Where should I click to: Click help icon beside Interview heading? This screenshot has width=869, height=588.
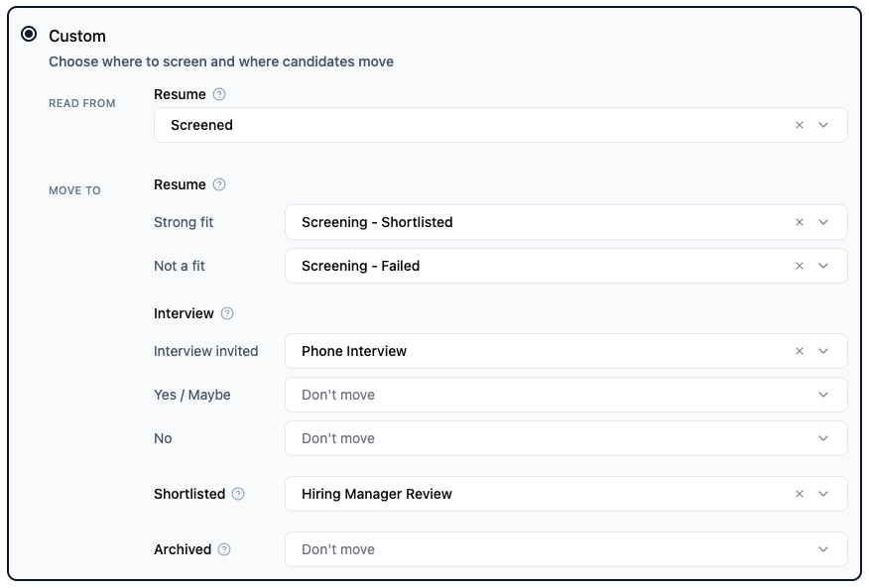coord(227,313)
